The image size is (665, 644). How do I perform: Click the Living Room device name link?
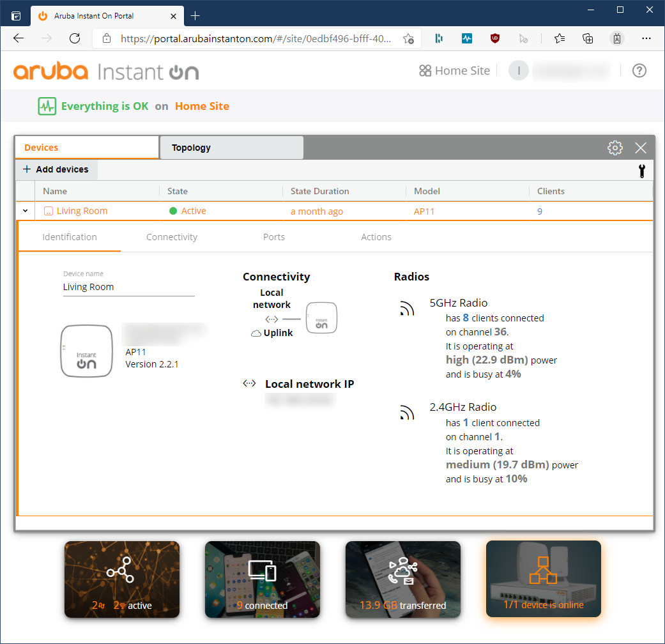pyautogui.click(x=82, y=211)
